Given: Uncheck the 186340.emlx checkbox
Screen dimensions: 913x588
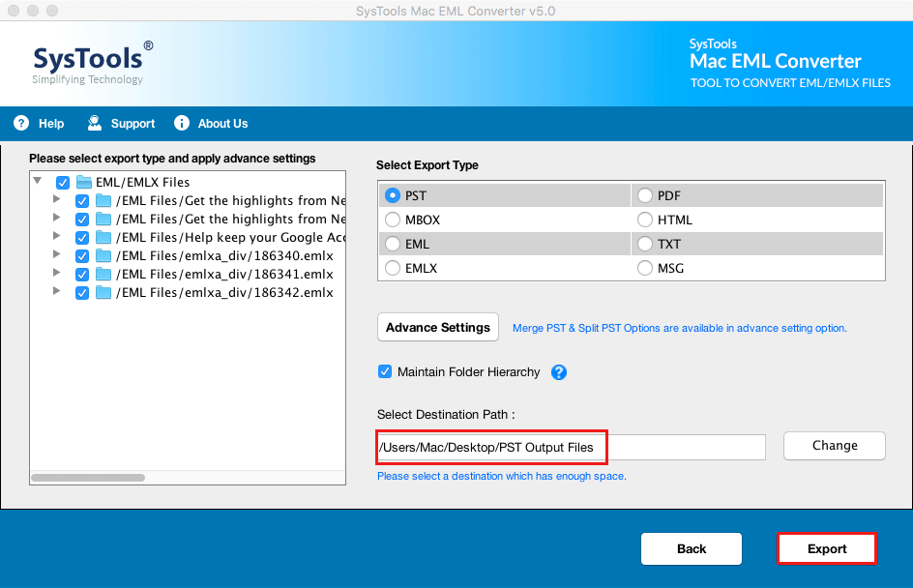Looking at the screenshot, I should click(x=82, y=256).
